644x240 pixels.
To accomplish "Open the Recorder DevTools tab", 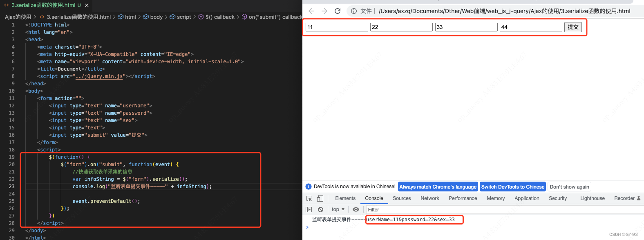I will (x=627, y=198).
